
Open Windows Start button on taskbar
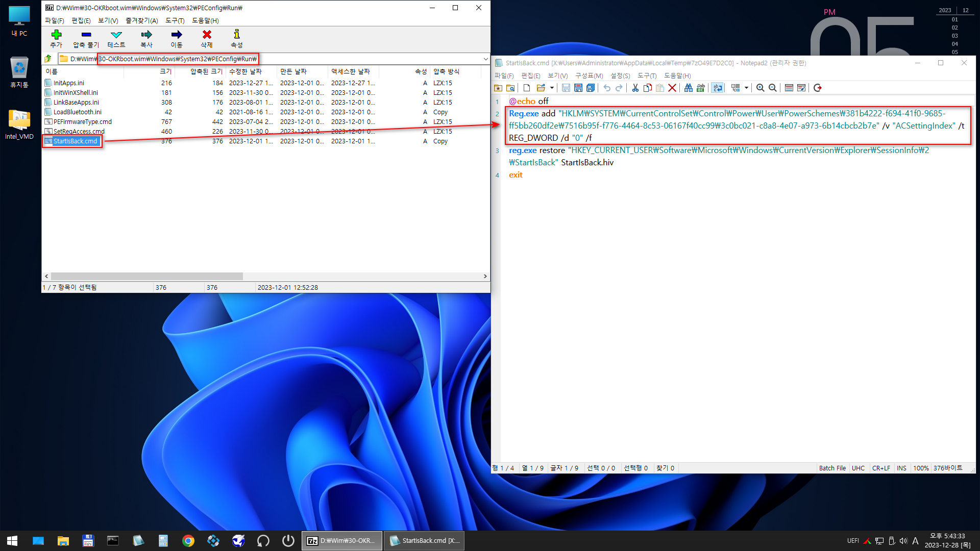[12, 540]
